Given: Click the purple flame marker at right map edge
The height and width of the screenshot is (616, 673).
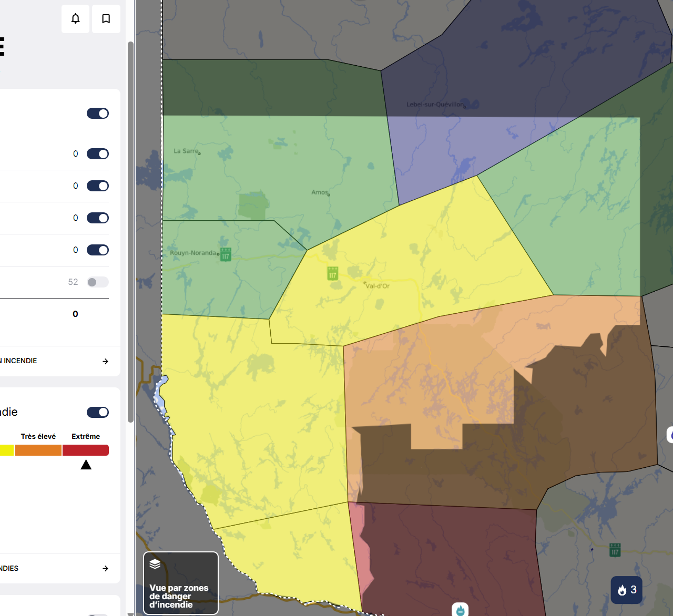Looking at the screenshot, I should [670, 435].
